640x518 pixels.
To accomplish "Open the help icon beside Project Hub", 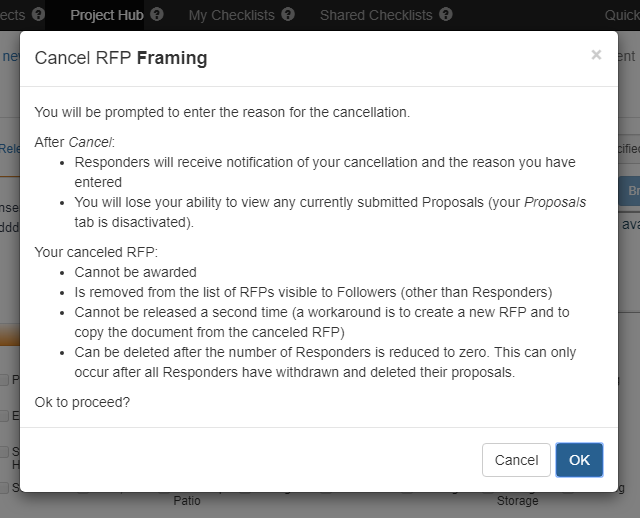I will [157, 15].
